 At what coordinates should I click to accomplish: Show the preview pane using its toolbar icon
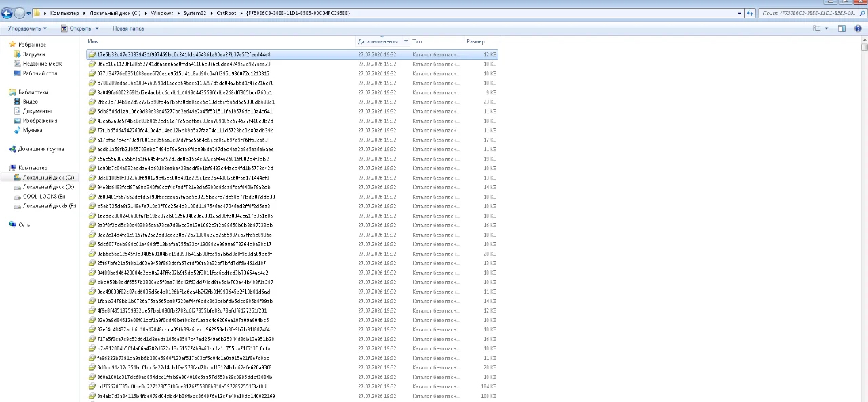click(x=842, y=28)
